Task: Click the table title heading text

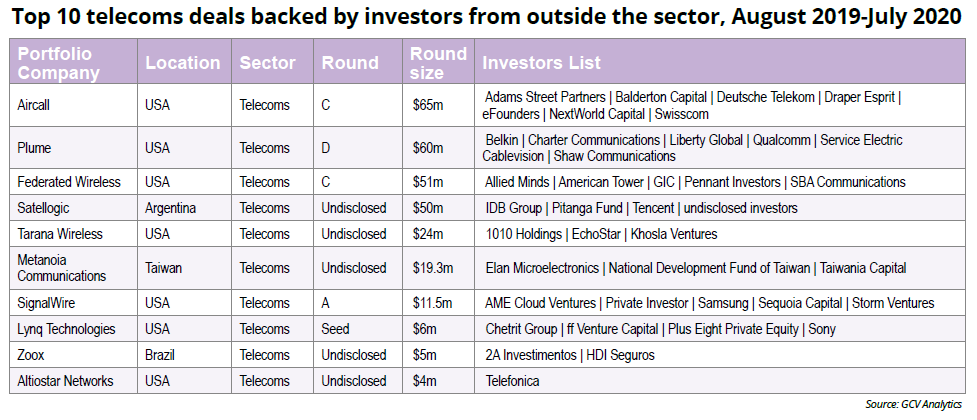Action: pos(488,18)
